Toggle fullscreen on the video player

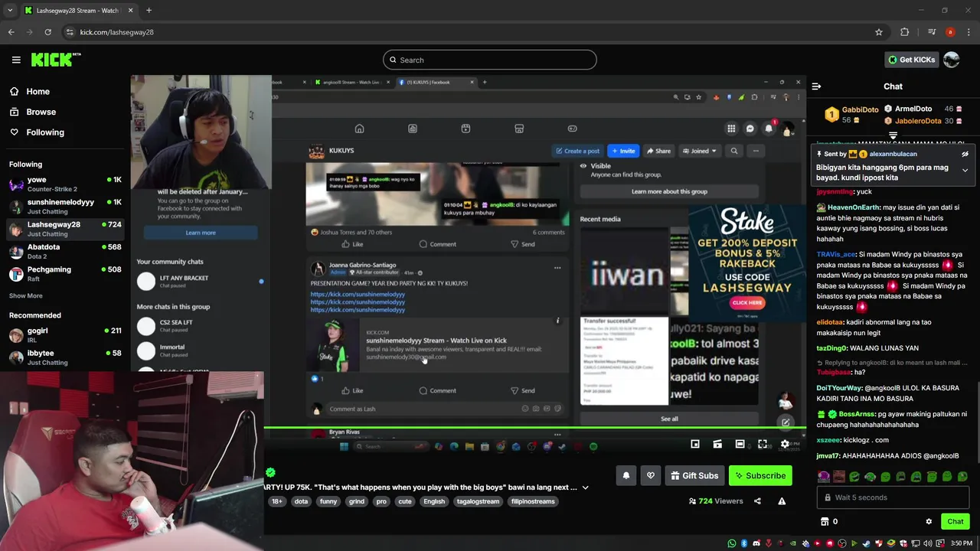tap(763, 444)
